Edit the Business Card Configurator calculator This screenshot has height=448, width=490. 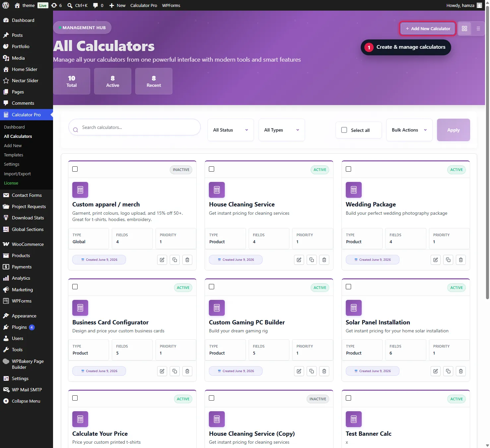(162, 371)
